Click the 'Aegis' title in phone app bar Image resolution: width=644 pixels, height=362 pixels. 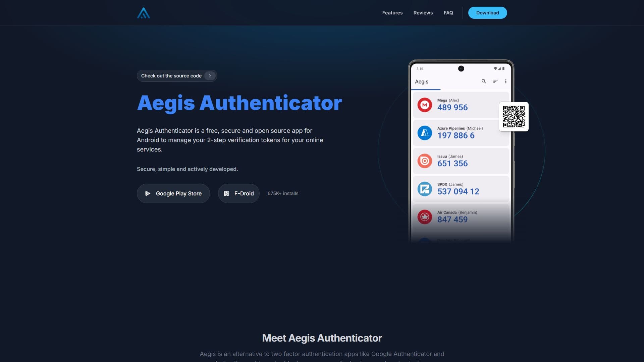(x=422, y=81)
